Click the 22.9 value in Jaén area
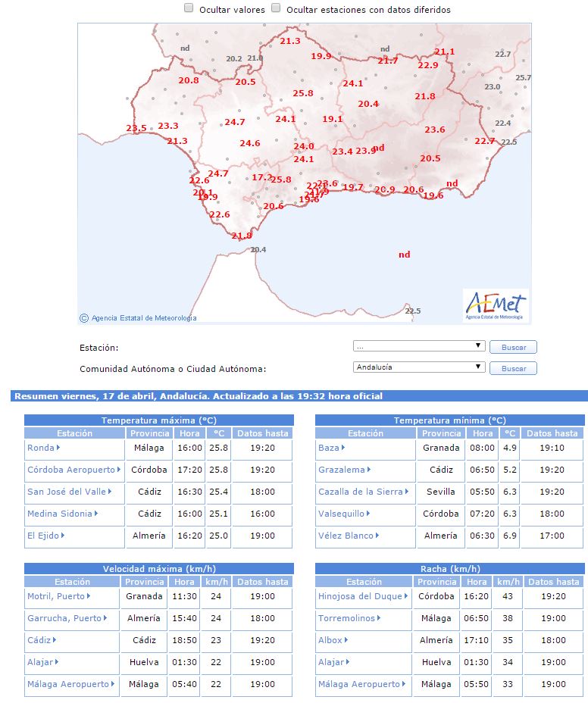The image size is (588, 703). tap(428, 65)
